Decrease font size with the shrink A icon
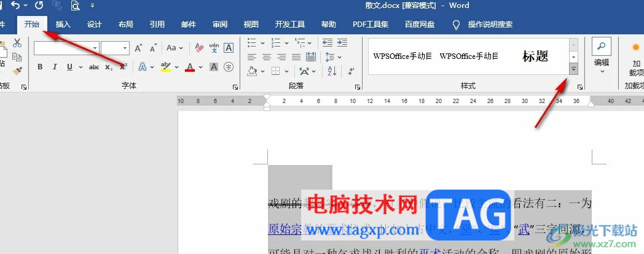Screen dimensions: 644x254 [154, 48]
